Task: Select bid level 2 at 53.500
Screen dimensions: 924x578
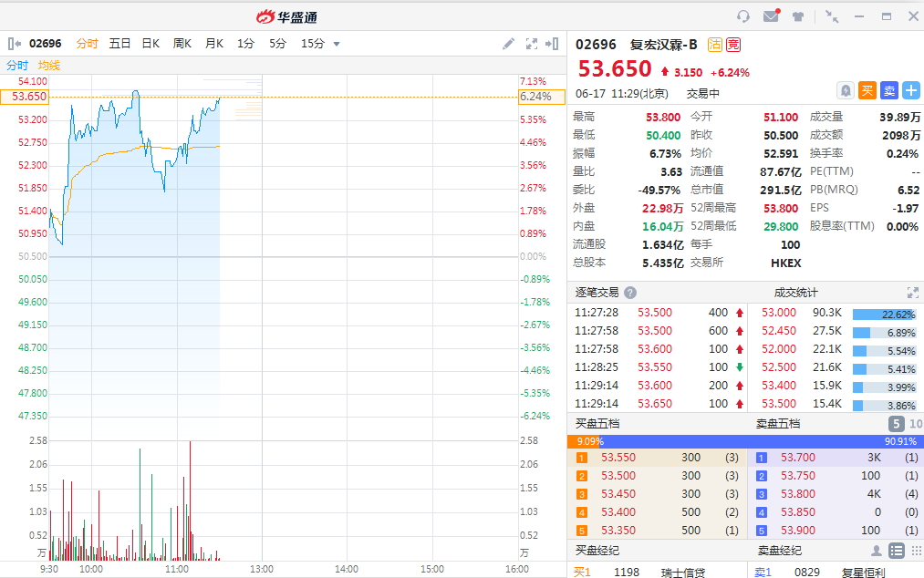Action: [x=658, y=476]
